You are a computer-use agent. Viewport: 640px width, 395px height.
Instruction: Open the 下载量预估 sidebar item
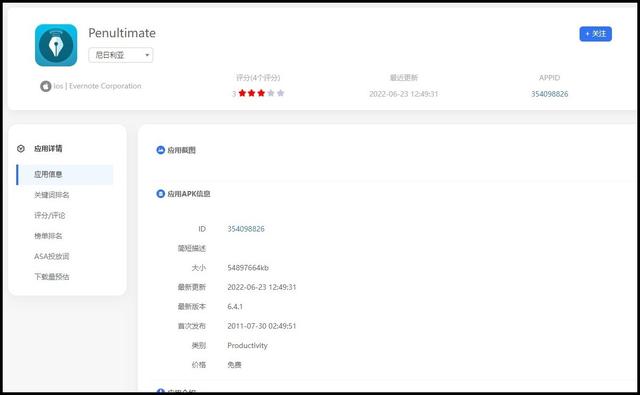tap(51, 277)
